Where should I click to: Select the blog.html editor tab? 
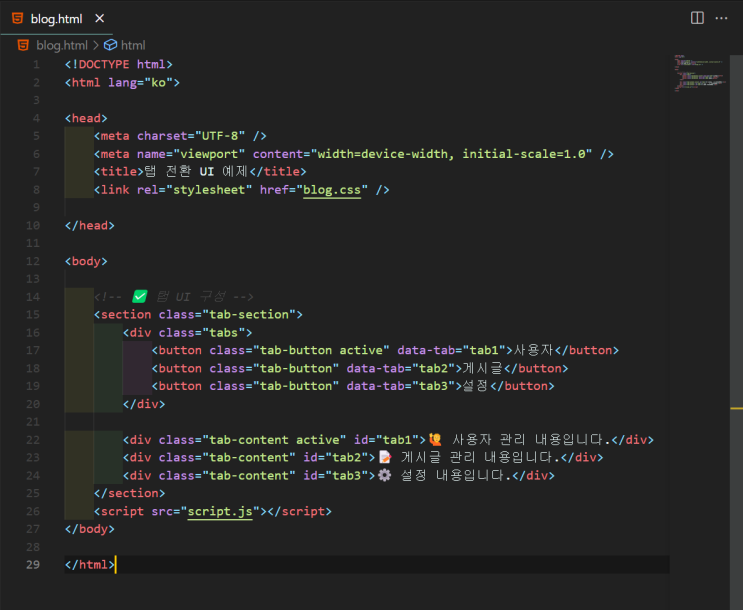pos(56,18)
